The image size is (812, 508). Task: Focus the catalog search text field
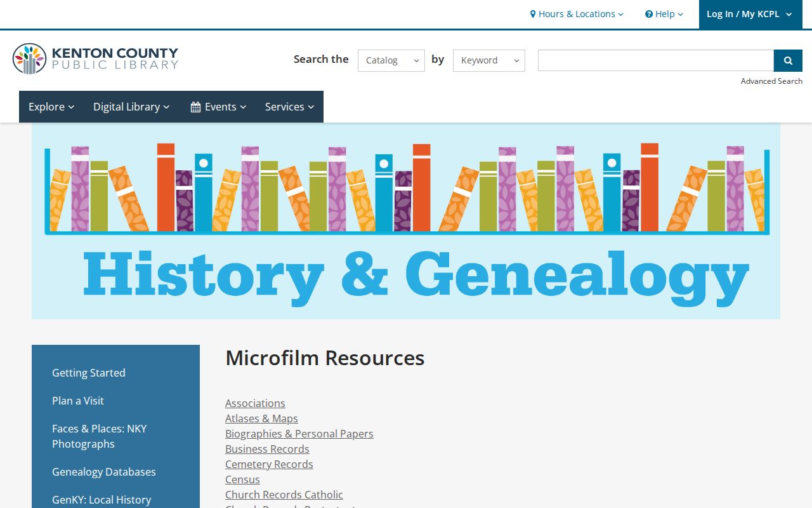[656, 60]
